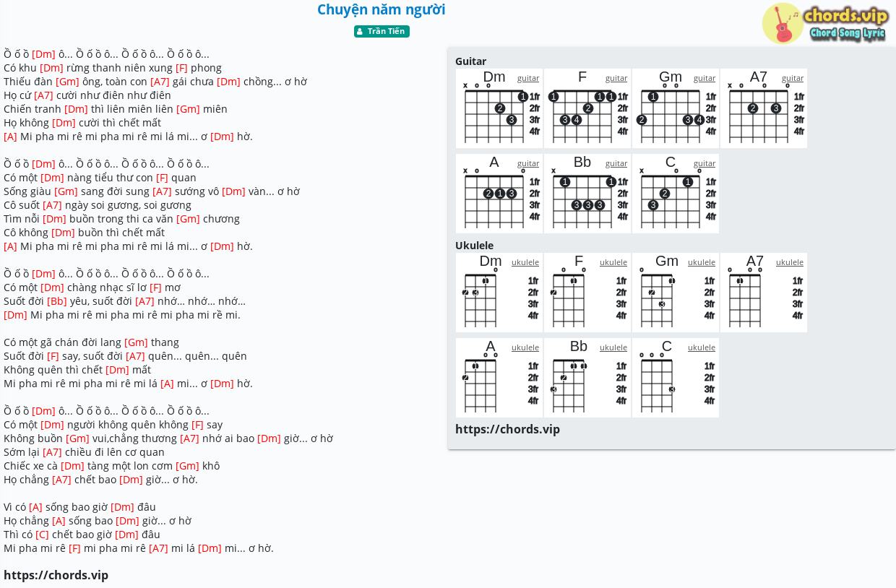The width and height of the screenshot is (896, 588).
Task: Select the A7 guitar fretboard diagram
Action: click(x=764, y=108)
